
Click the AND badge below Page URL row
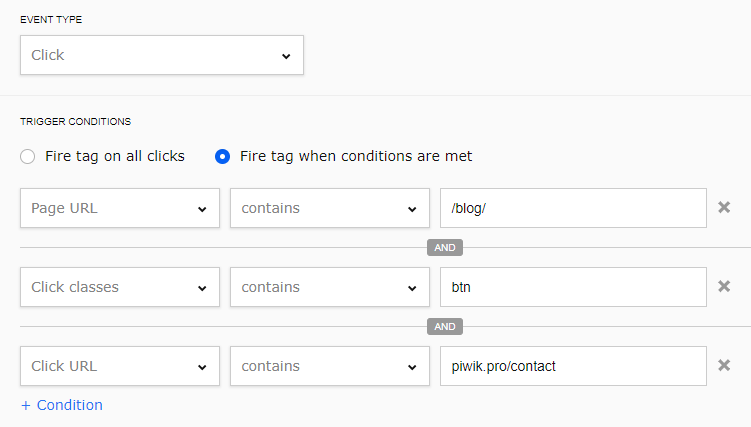[x=445, y=247]
